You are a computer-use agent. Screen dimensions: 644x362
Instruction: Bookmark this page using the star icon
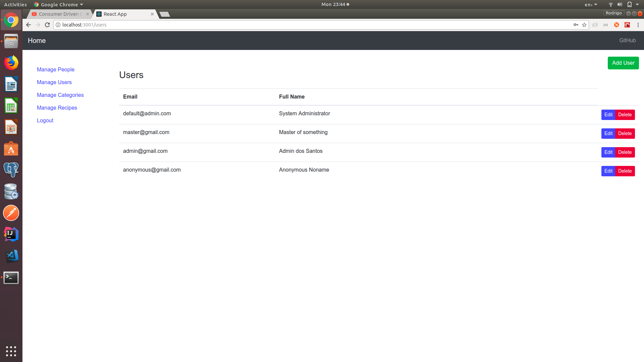pyautogui.click(x=584, y=25)
